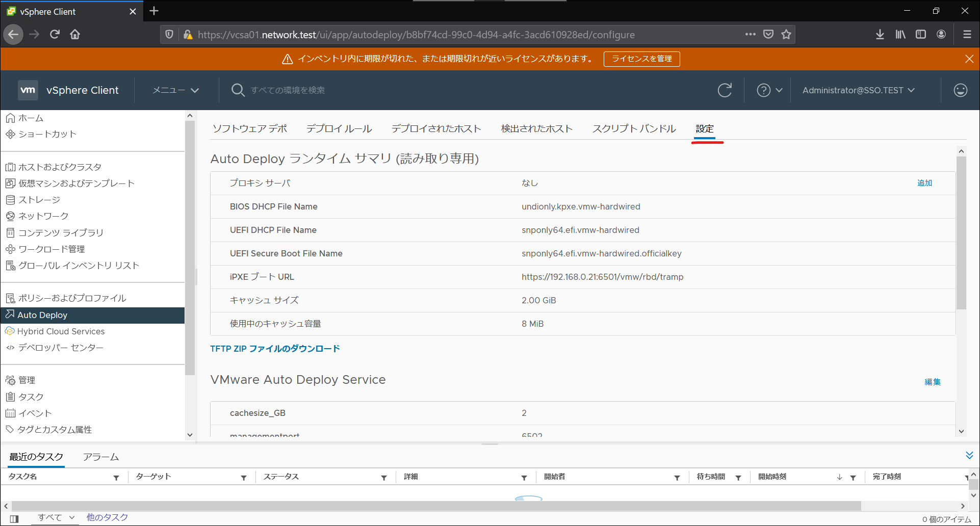Go to ホーム in the sidebar
This screenshot has width=980, height=526.
(x=24, y=118)
